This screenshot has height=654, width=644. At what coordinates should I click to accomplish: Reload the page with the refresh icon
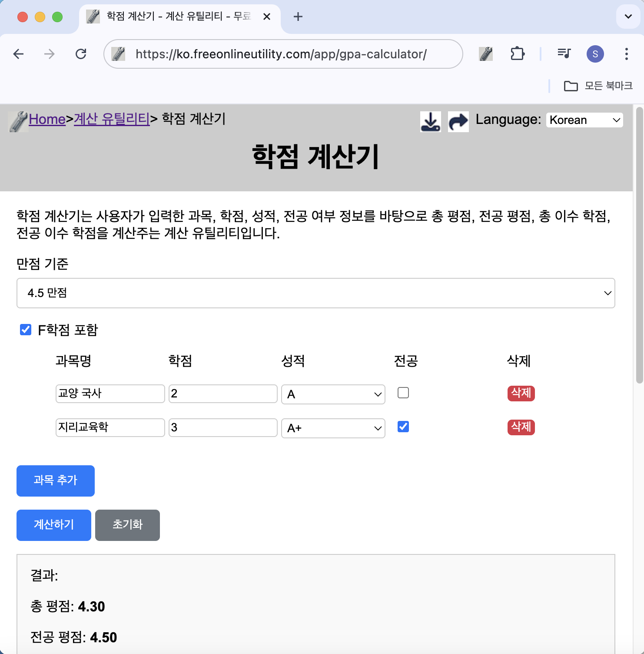(x=81, y=54)
